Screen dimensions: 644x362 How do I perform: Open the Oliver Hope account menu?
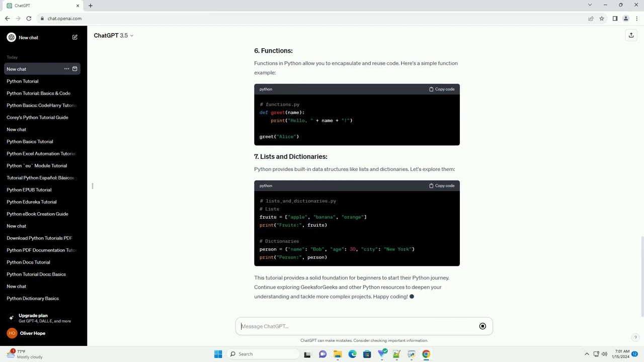(x=43, y=333)
